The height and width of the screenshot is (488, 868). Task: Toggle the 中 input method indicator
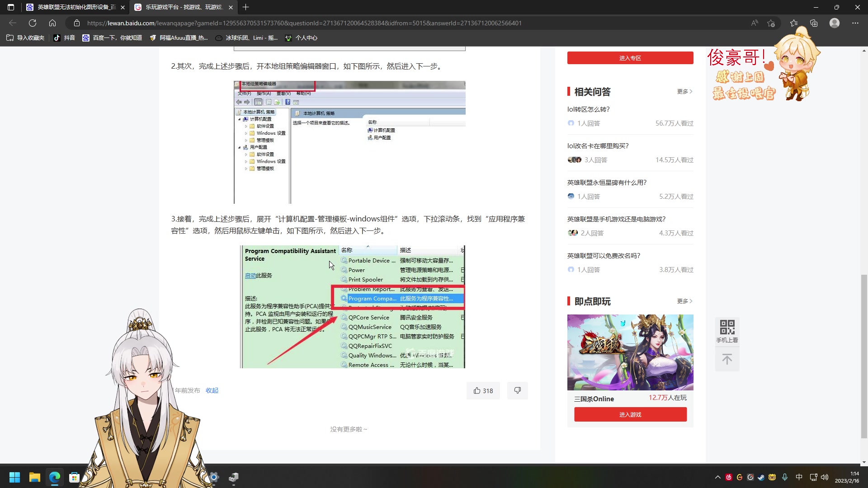pyautogui.click(x=799, y=477)
